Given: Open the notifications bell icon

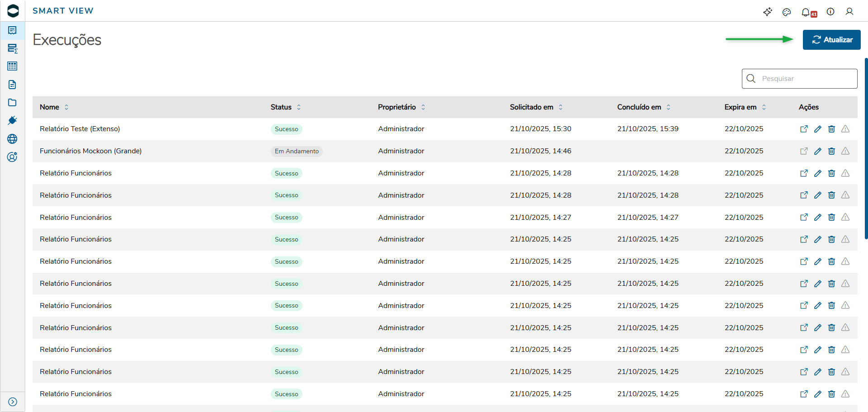Looking at the screenshot, I should 806,12.
